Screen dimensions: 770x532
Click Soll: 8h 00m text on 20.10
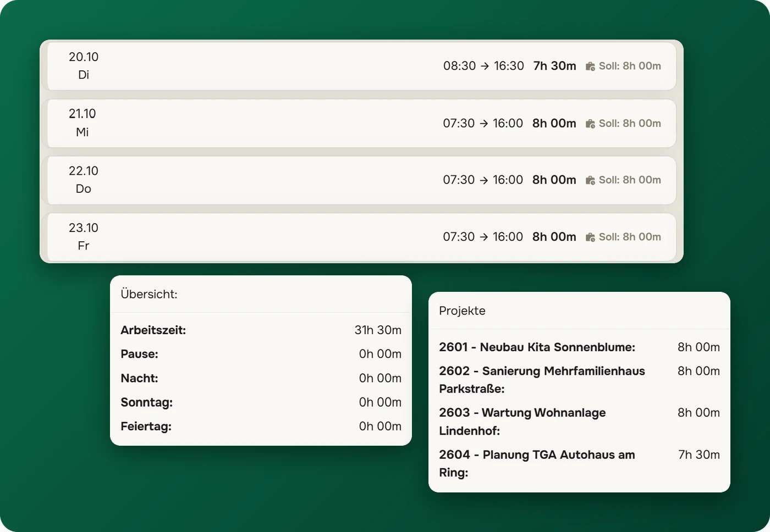coord(630,66)
